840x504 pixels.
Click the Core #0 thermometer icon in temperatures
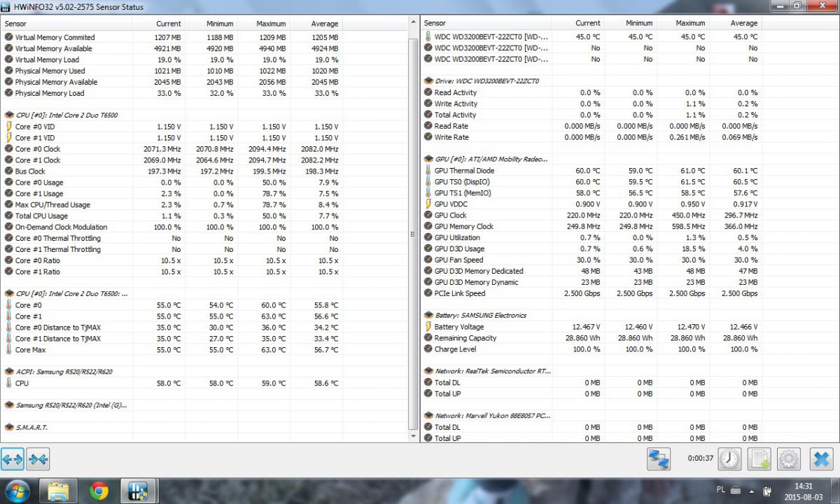pos(8,305)
